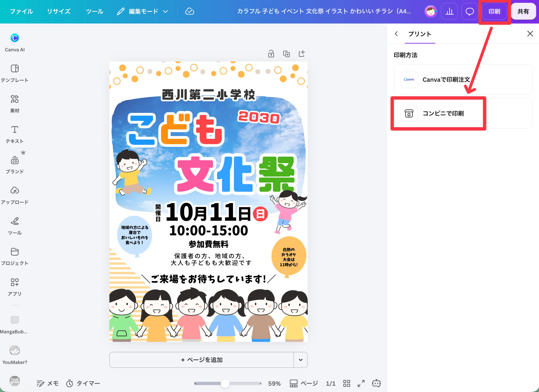Choose コンビニで印刷 print option

(x=463, y=114)
